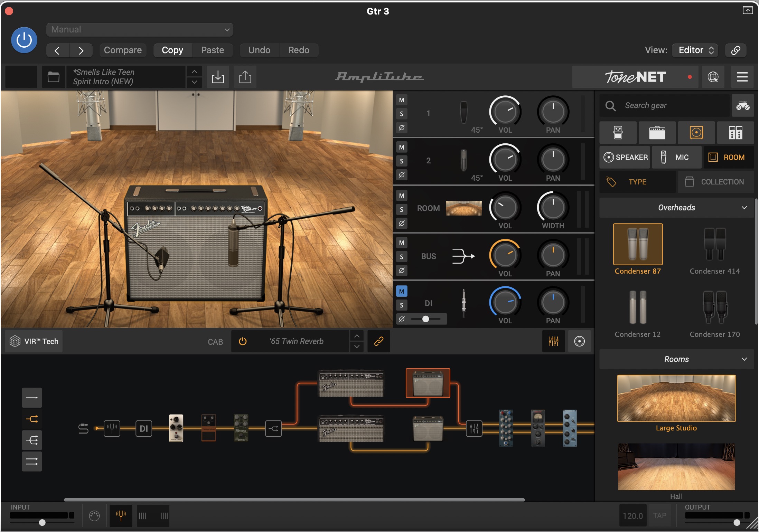Select the amp gear category icon
759x532 pixels.
tap(657, 133)
